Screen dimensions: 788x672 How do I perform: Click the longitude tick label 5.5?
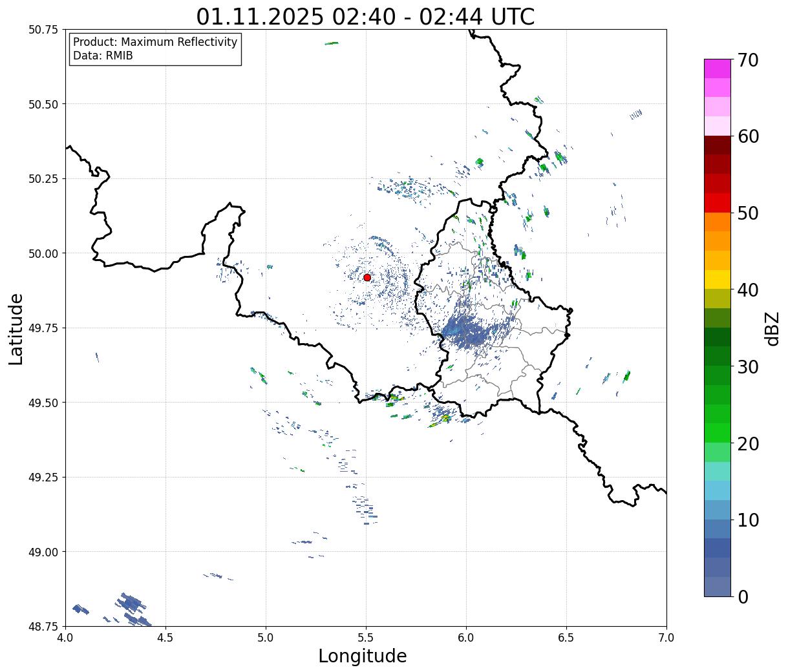[366, 637]
